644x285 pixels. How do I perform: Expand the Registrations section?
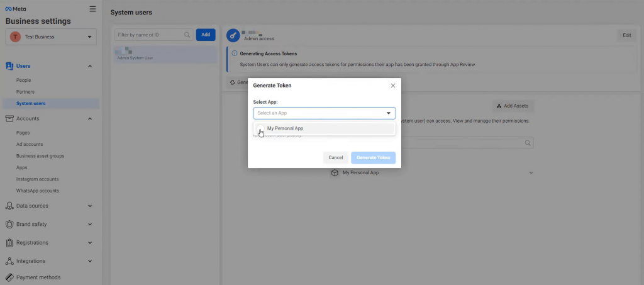(90, 243)
